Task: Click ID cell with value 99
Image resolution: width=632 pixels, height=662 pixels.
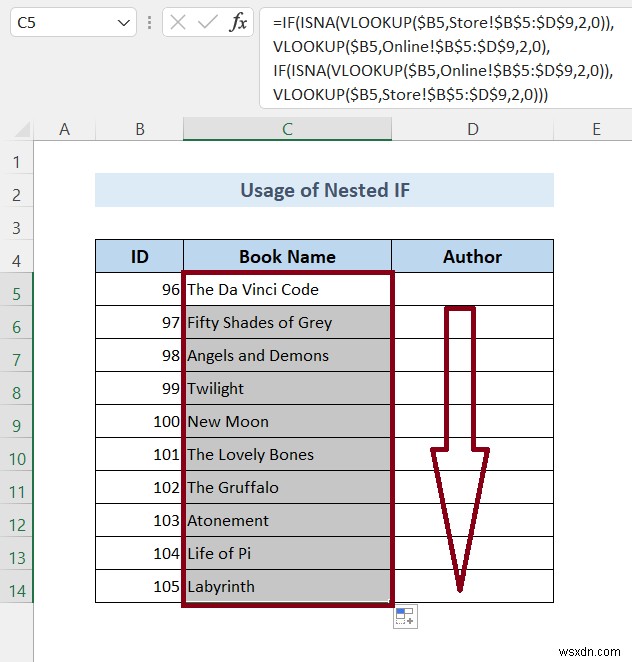Action: [139, 388]
